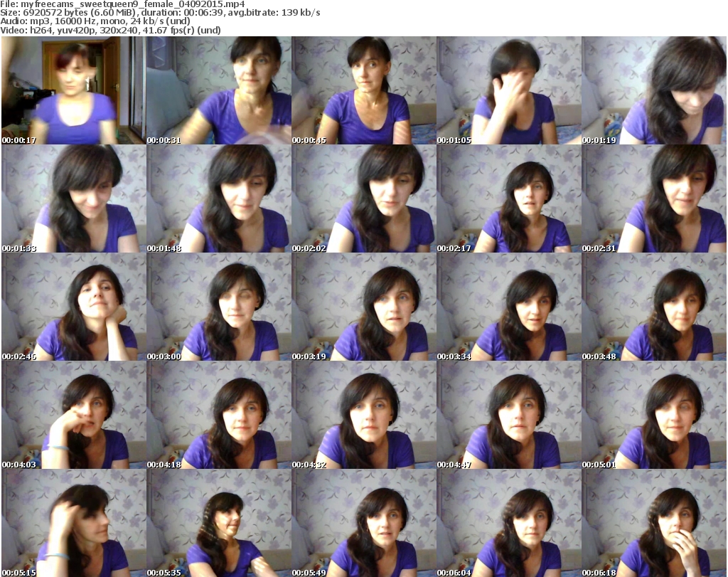The image size is (728, 577).
Task: Choose the preview frame labeled 00:05:01
Action: coord(654,415)
